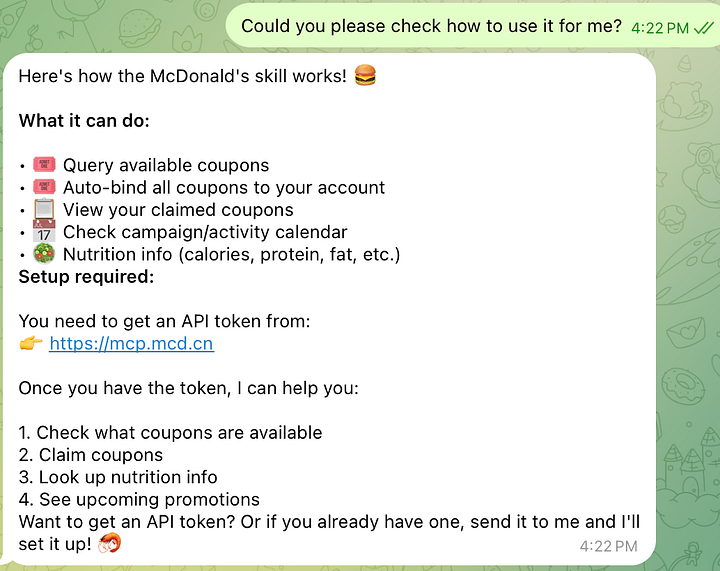This screenshot has height=571, width=720.
Task: Click the "1. Check what coupons are available" line
Action: tap(171, 432)
